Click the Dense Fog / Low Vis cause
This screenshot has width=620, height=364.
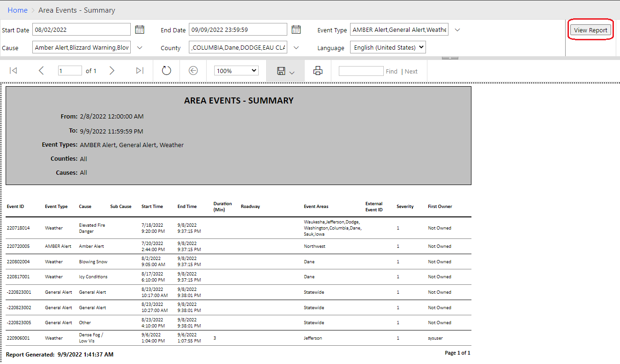(91, 338)
